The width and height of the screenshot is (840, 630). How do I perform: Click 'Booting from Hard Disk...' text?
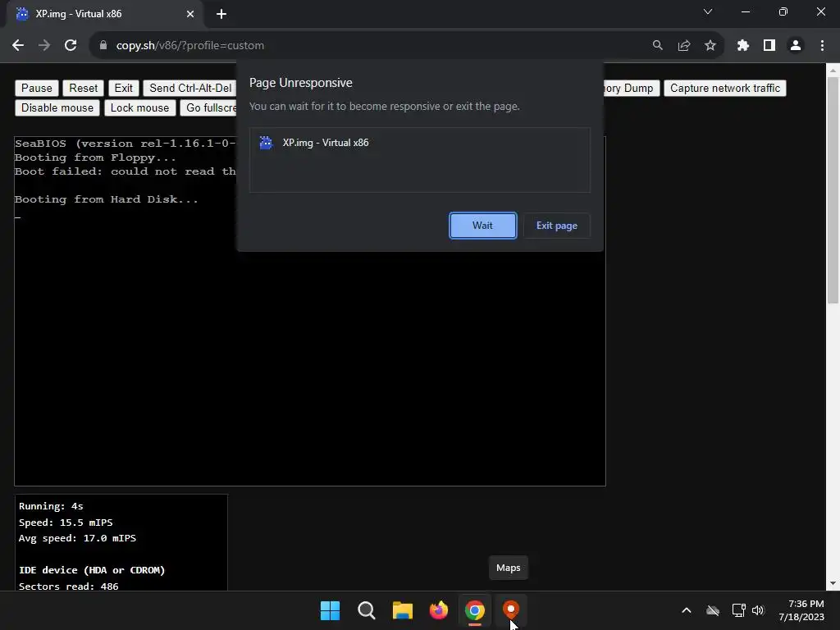106,199
